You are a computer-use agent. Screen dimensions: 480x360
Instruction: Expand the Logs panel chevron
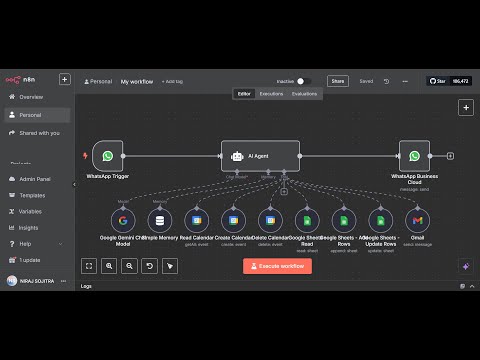click(472, 286)
